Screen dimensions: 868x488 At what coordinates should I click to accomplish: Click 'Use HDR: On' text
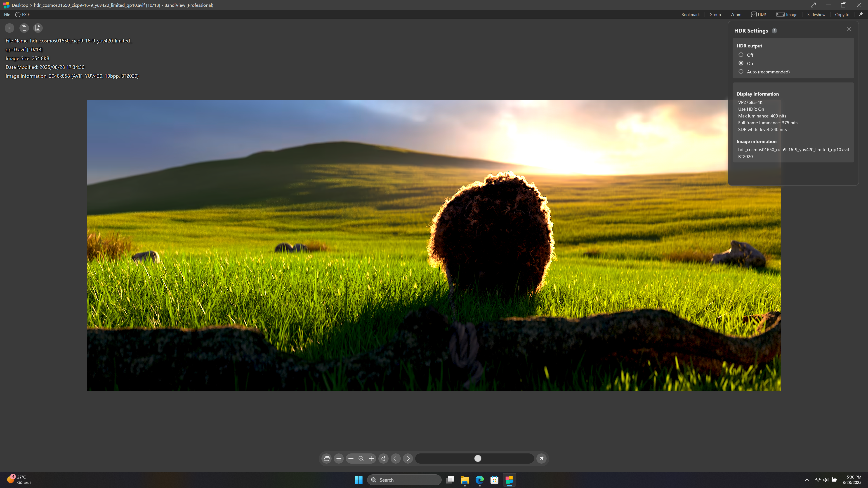pos(751,109)
